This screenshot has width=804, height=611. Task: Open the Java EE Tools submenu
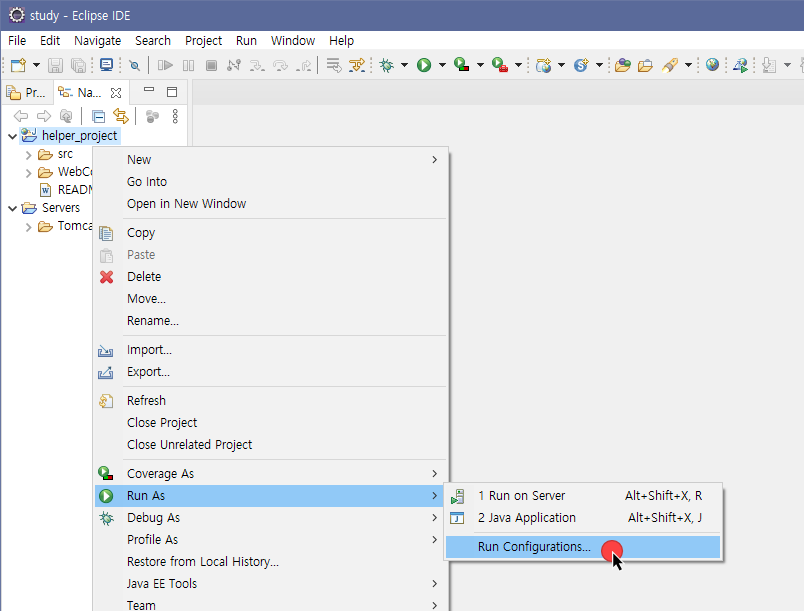coord(270,584)
